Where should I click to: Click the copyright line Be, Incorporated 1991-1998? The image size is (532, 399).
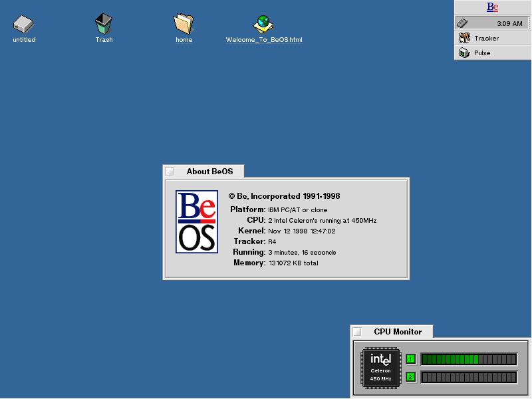click(285, 196)
